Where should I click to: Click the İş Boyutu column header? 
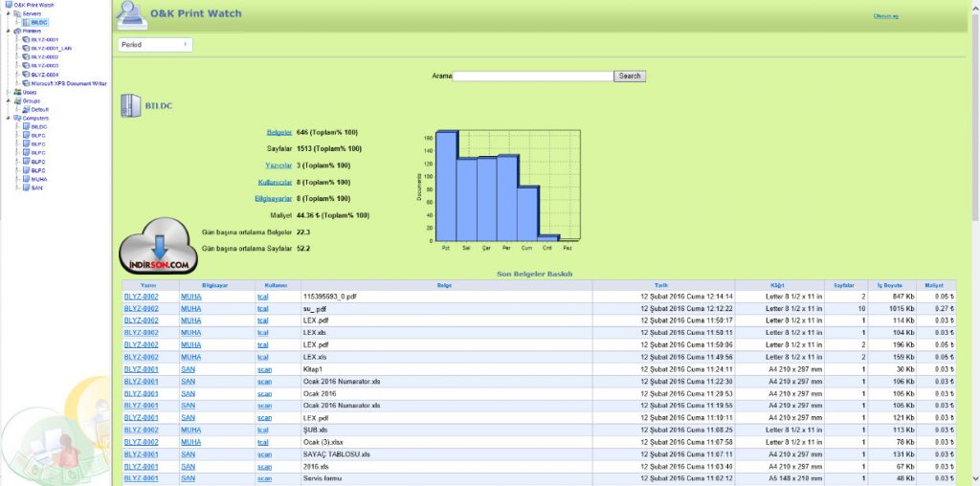(x=891, y=285)
